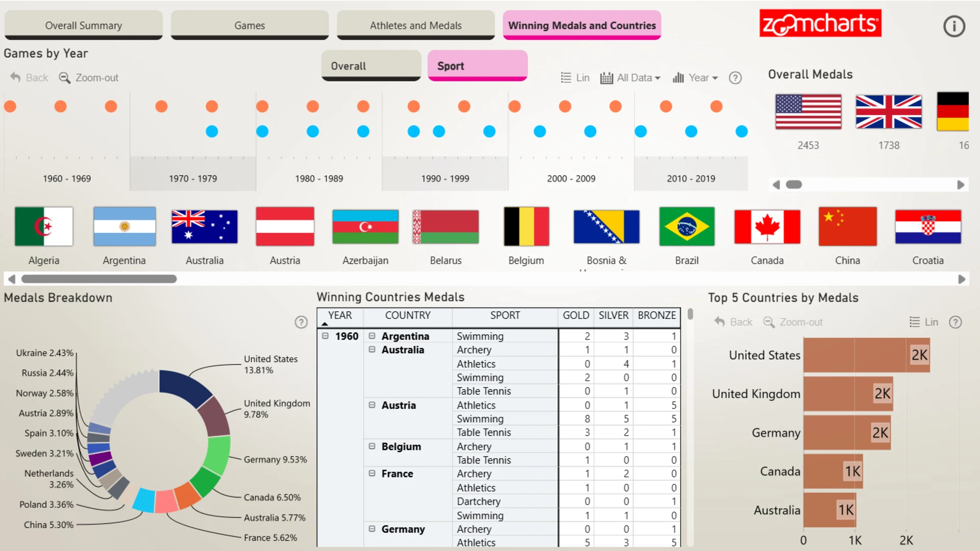Open the All Data dropdown
This screenshot has width=980, height=551.
pos(630,78)
